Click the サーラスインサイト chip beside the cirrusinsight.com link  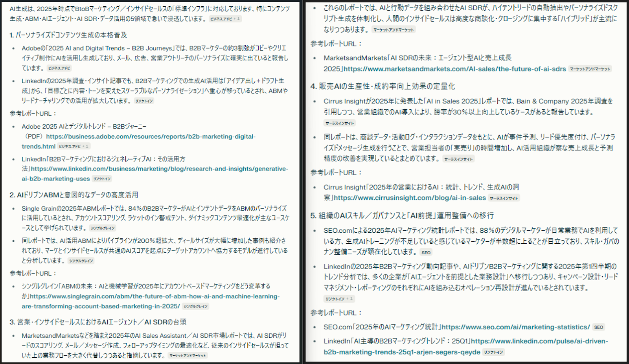tap(504, 199)
